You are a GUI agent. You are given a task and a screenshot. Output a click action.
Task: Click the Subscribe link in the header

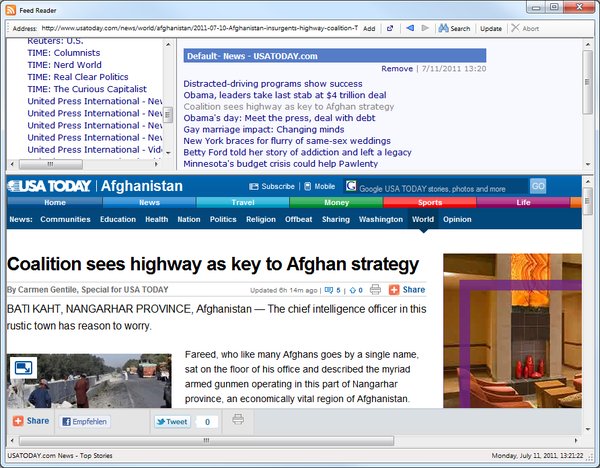tap(272, 186)
